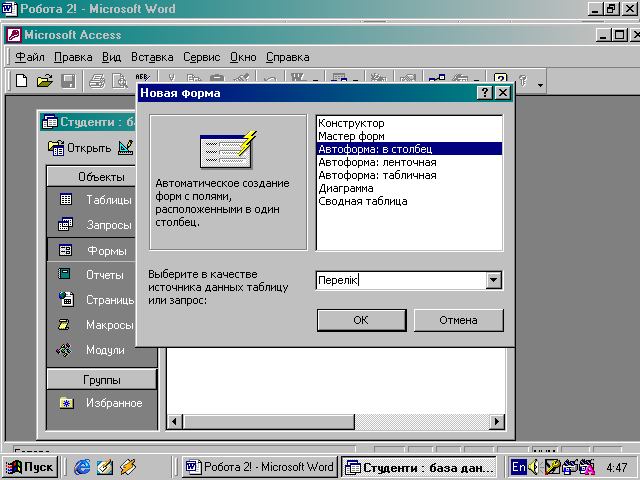Open the Справка menu

tap(287, 57)
